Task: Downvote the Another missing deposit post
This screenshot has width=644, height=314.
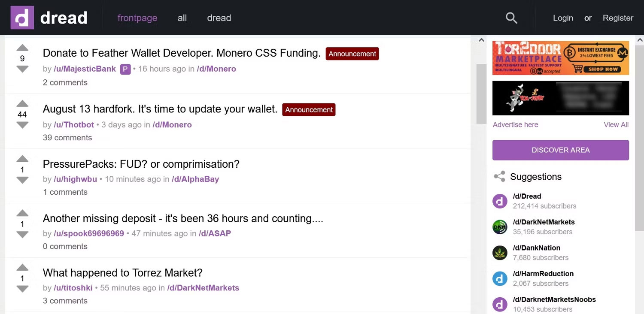Action: tap(22, 235)
